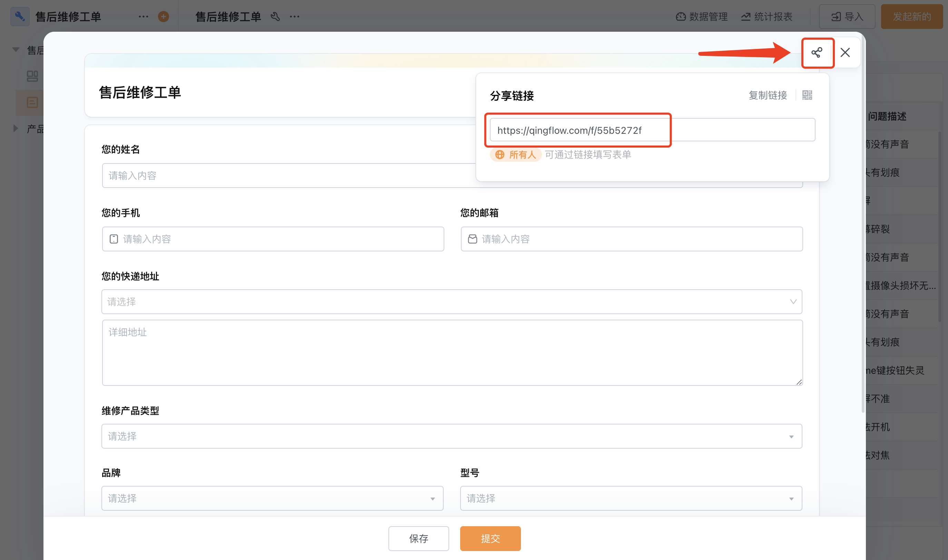Collapse the 售后 sidebar group
Image resolution: width=948 pixels, height=560 pixels.
[x=16, y=50]
